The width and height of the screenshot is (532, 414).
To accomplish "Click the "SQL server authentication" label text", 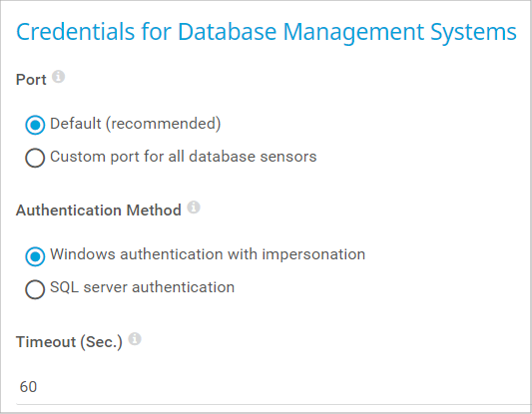I will pos(142,287).
